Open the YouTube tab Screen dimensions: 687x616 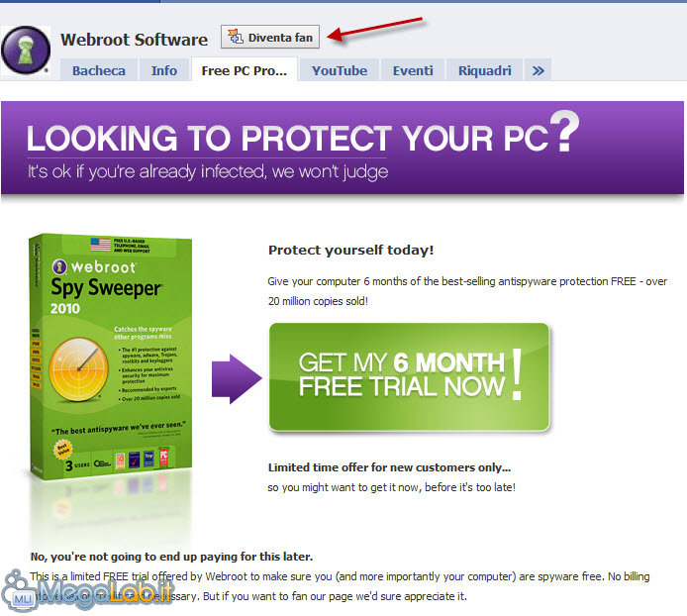340,70
